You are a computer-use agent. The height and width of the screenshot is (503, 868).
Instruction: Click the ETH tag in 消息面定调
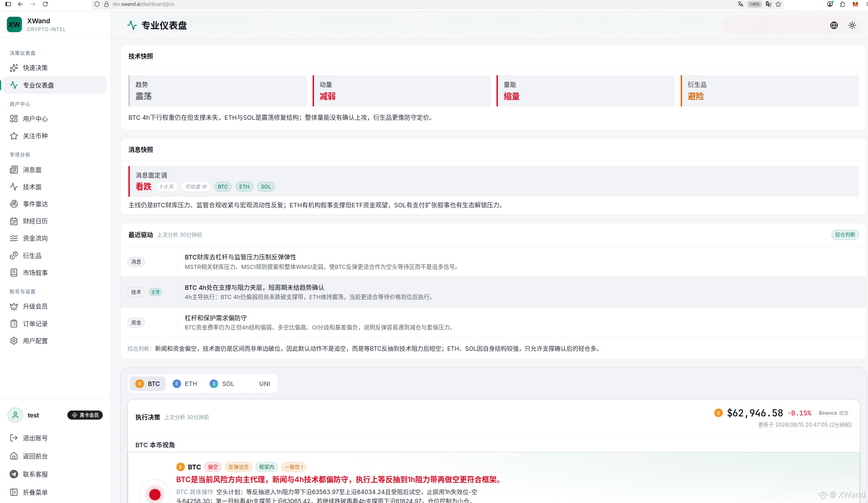(x=244, y=186)
